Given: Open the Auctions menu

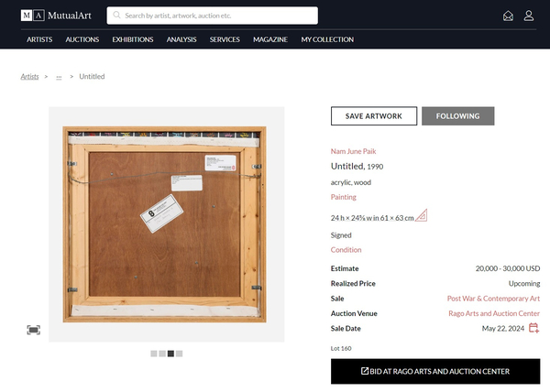Looking at the screenshot, I should pyautogui.click(x=82, y=39).
